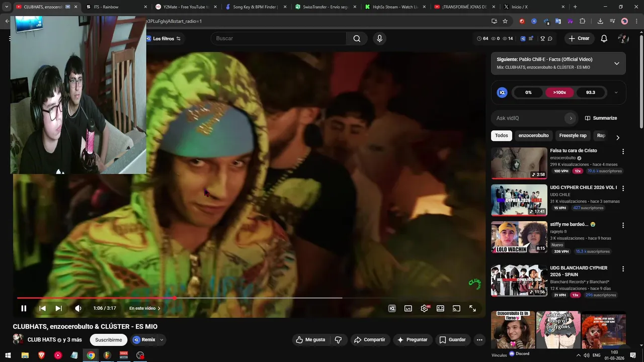Select the Freestyle rap filter chip
Screen dimensions: 644x362
click(x=573, y=136)
